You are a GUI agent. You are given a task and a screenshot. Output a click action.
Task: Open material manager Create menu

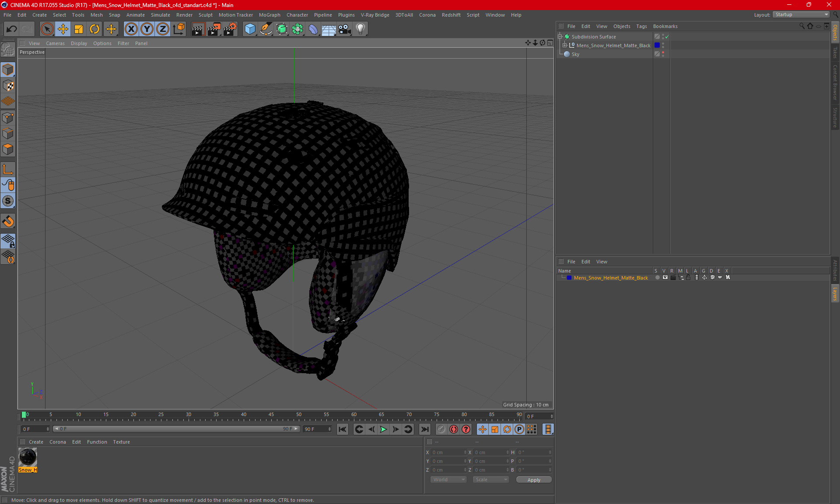[36, 442]
